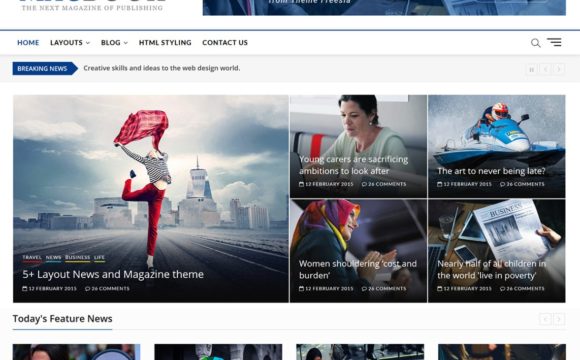Screen dimensions: 580x360
Task: Show previous breaking news item
Action: click(546, 69)
